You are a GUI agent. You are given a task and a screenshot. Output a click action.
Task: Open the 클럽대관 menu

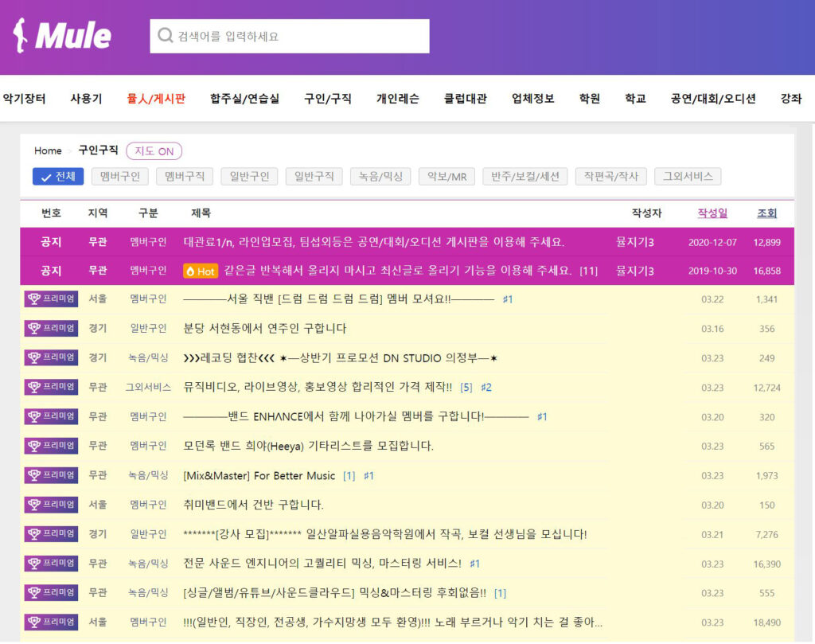coord(465,98)
